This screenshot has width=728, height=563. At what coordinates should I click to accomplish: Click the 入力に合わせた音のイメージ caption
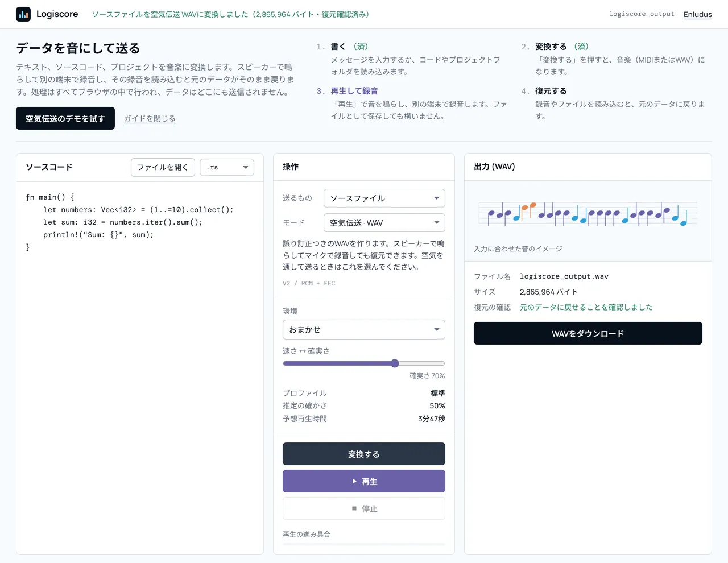518,249
